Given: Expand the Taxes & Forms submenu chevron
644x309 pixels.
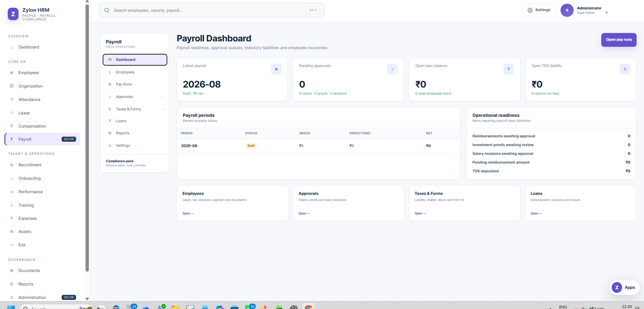Looking at the screenshot, I should [x=163, y=109].
